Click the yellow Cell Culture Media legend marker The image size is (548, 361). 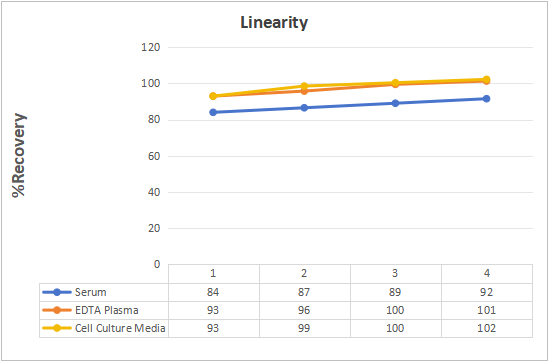coord(57,328)
